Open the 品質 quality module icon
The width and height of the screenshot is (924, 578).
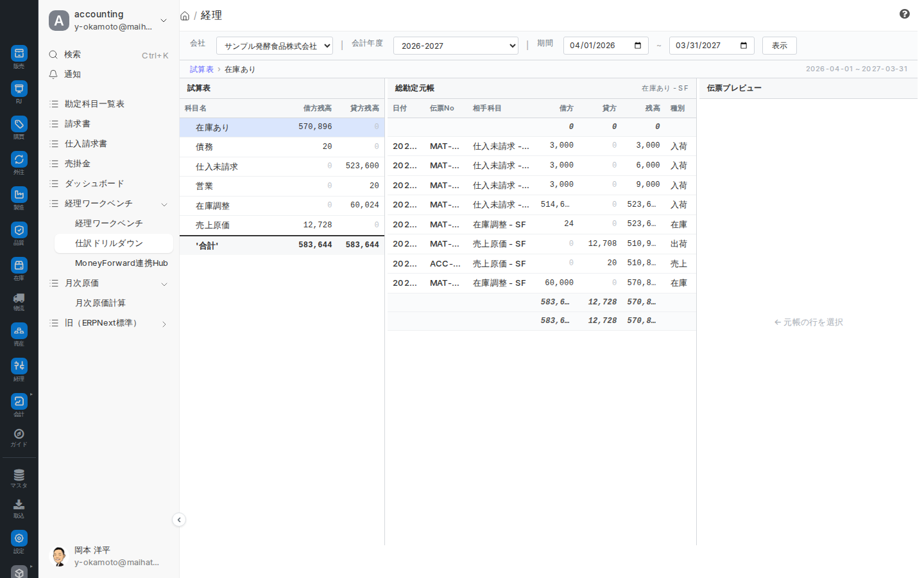pyautogui.click(x=19, y=230)
